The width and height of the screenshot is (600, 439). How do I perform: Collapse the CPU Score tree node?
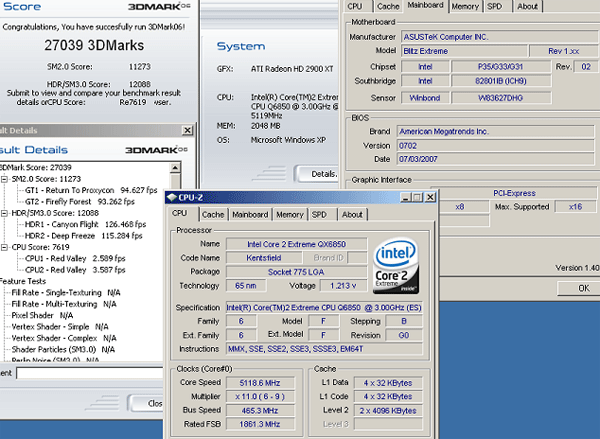click(4, 247)
